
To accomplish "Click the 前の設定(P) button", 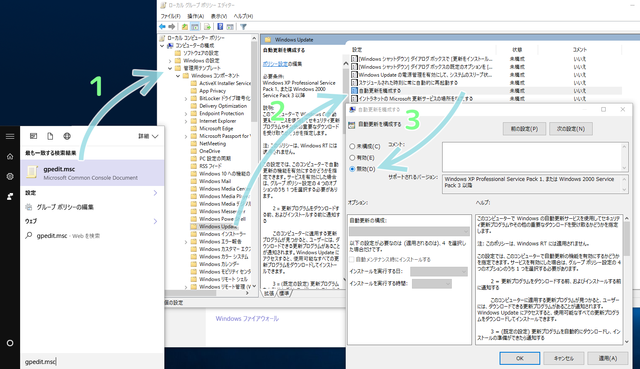I will pyautogui.click(x=524, y=129).
